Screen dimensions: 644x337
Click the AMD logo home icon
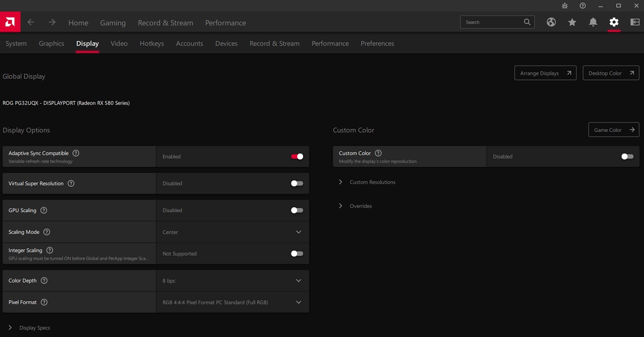[10, 22]
